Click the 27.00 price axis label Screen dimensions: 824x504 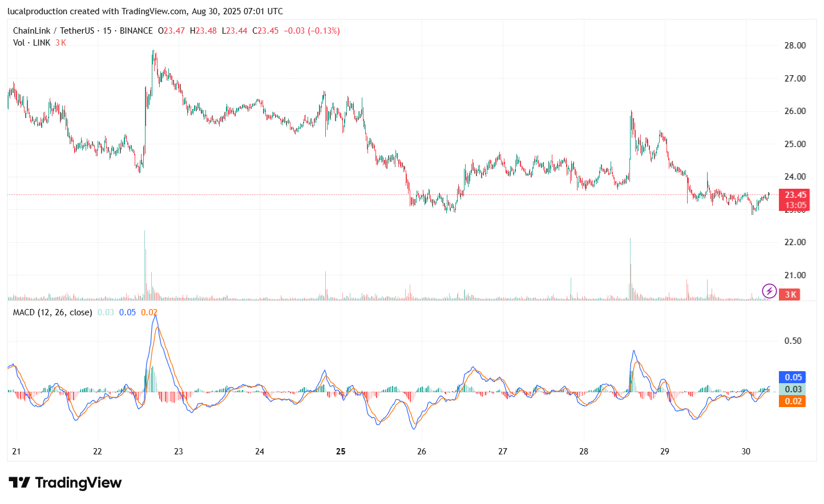pyautogui.click(x=795, y=79)
